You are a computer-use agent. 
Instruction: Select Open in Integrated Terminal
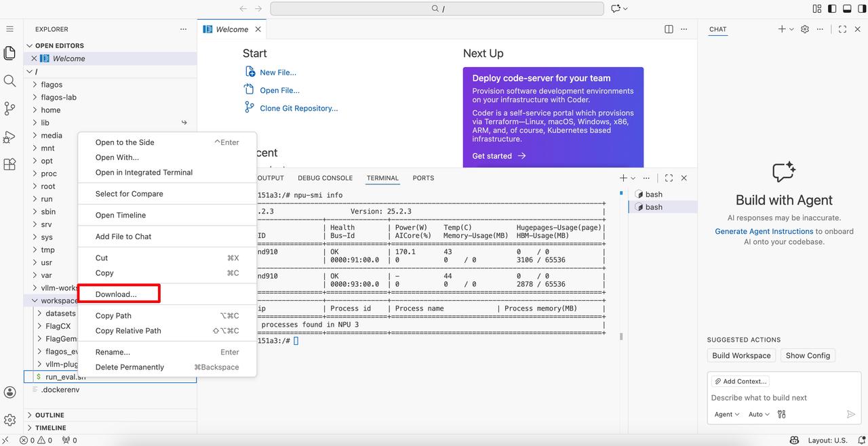(144, 172)
